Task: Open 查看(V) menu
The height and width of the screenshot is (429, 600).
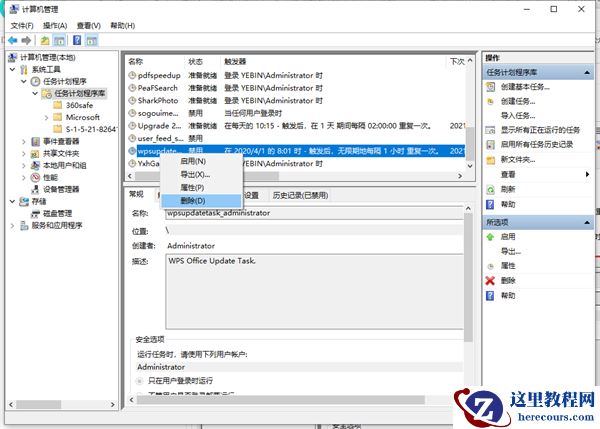Action: (x=88, y=25)
